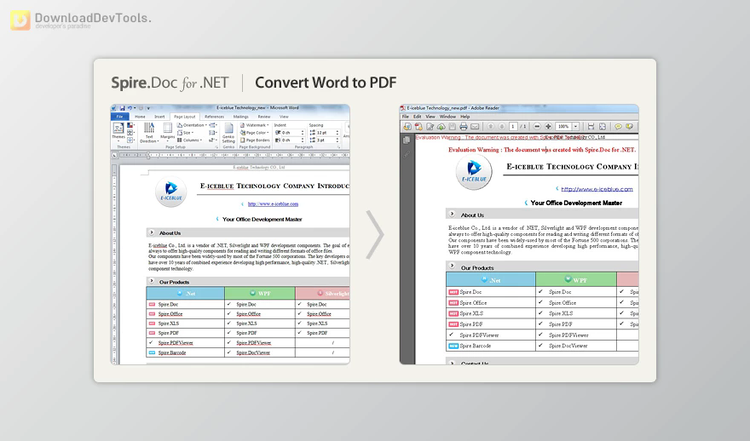This screenshot has height=441, width=750.
Task: Click the edit/sign document icon in Adobe Reader toolbar
Action: coord(430,126)
